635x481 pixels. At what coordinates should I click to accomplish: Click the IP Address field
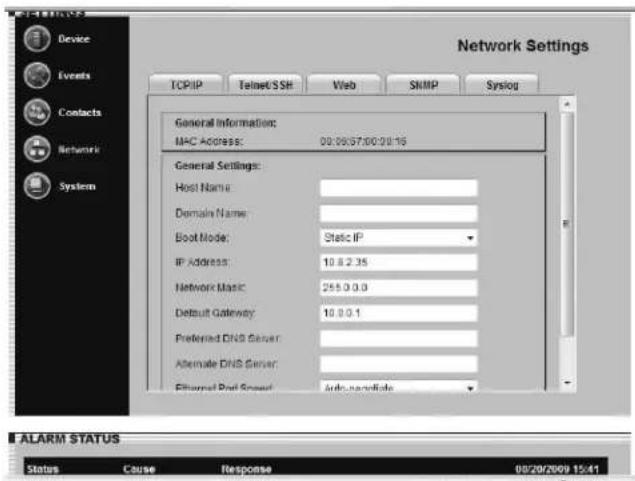click(399, 262)
